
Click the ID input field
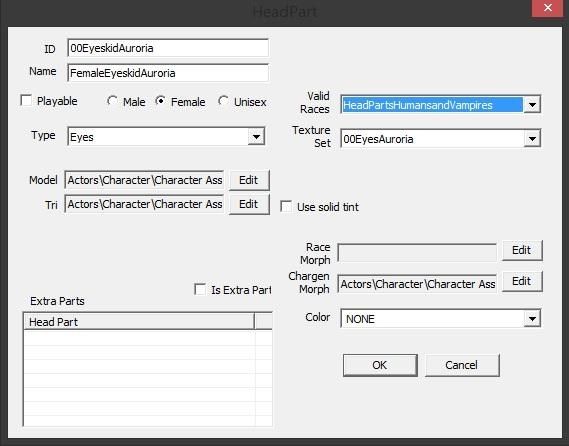click(x=168, y=48)
